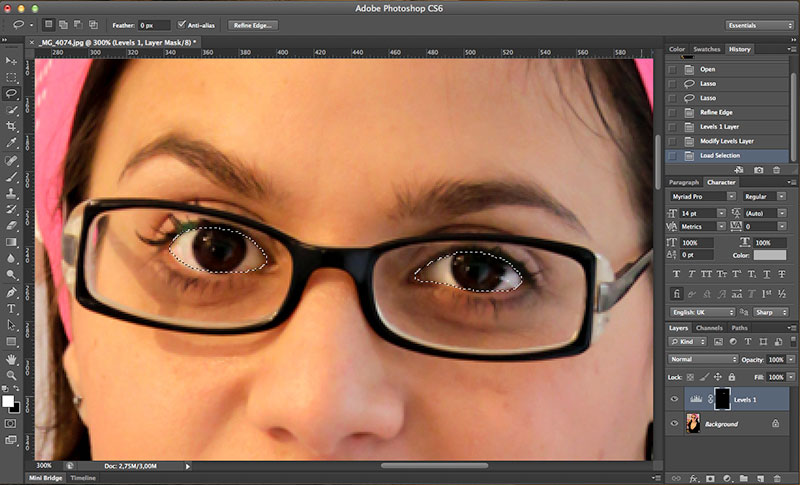Click the Levels 1 layer mask thumbnail

click(720, 399)
